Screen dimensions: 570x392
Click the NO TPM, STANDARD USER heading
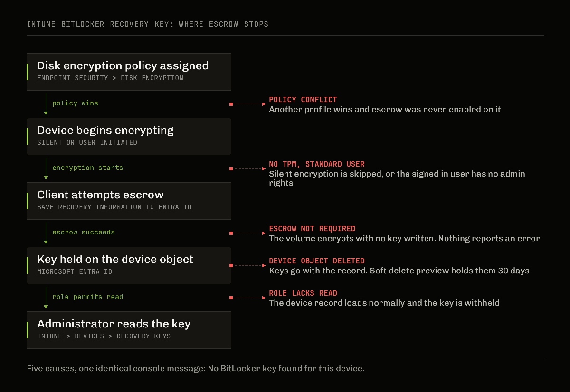tap(317, 164)
